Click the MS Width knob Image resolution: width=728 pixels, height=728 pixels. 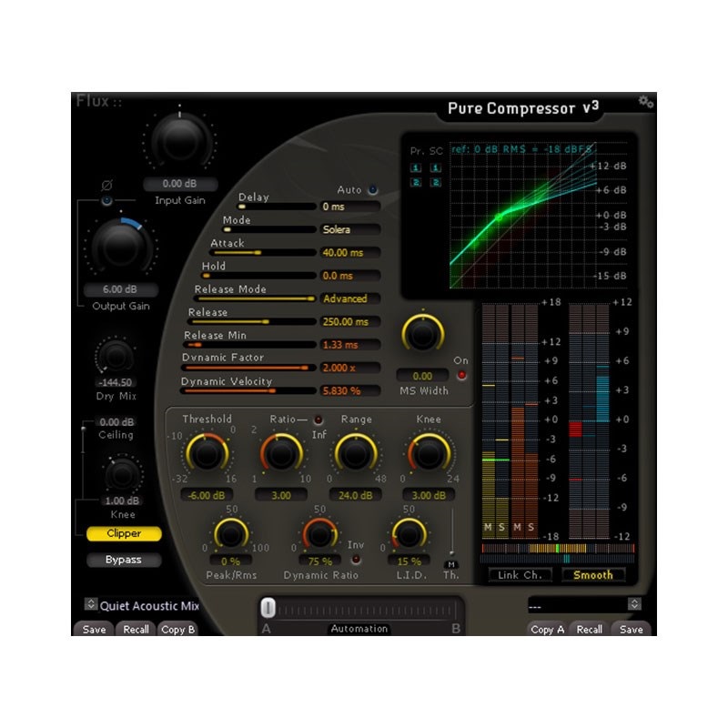(x=422, y=334)
